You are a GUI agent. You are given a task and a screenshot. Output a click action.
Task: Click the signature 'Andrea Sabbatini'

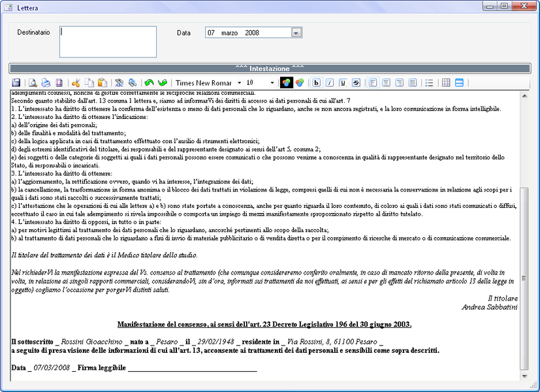[x=489, y=307]
